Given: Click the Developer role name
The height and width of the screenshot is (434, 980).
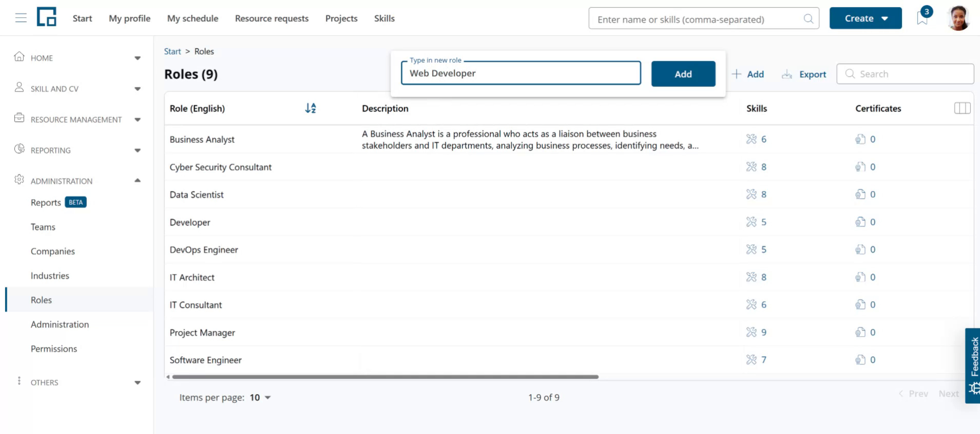Looking at the screenshot, I should click(x=190, y=222).
